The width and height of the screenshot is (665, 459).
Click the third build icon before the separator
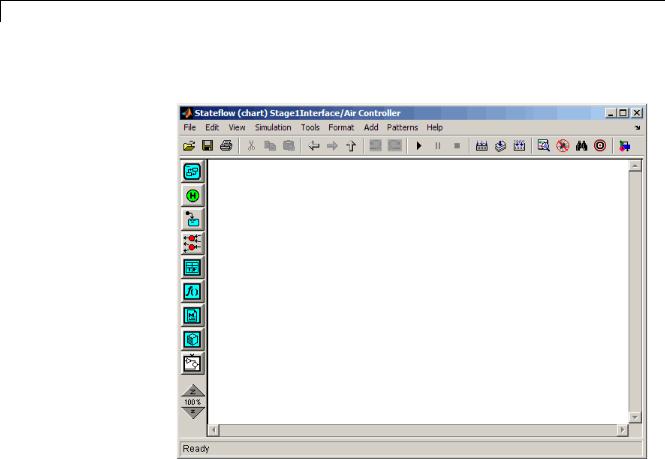(519, 146)
